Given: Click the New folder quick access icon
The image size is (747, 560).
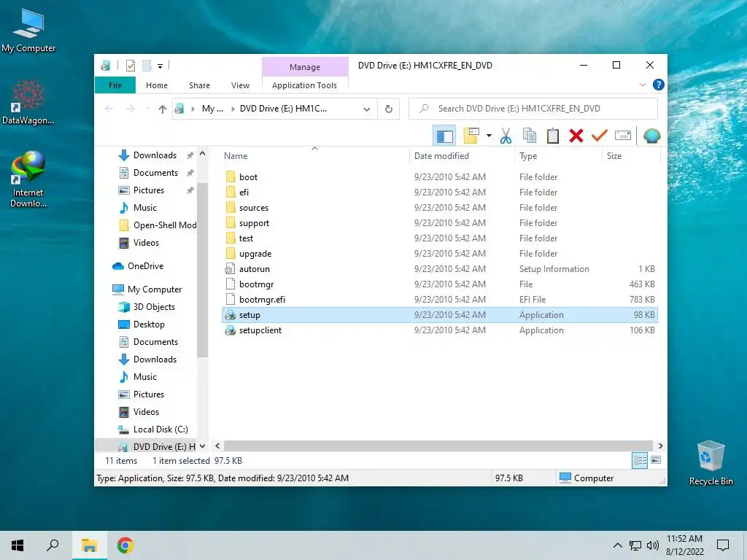Looking at the screenshot, I should 147,65.
